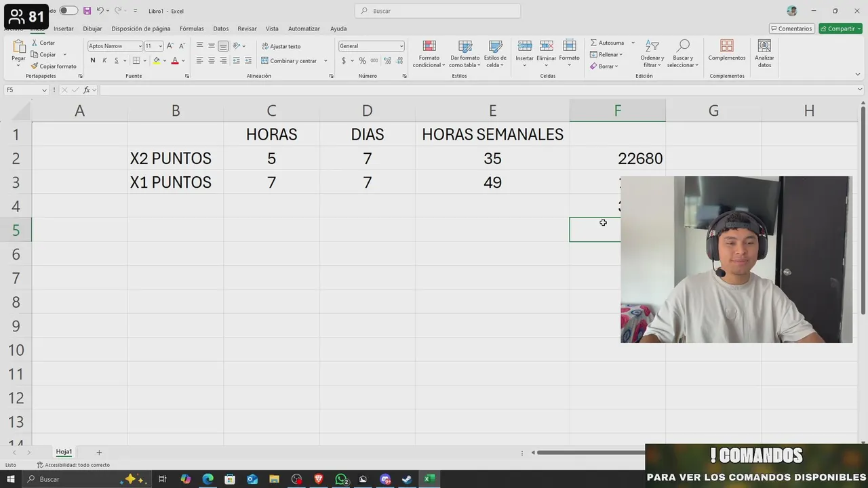Open the Quick Access Toolbar customize dropdown
Image resolution: width=868 pixels, height=488 pixels.
click(135, 11)
